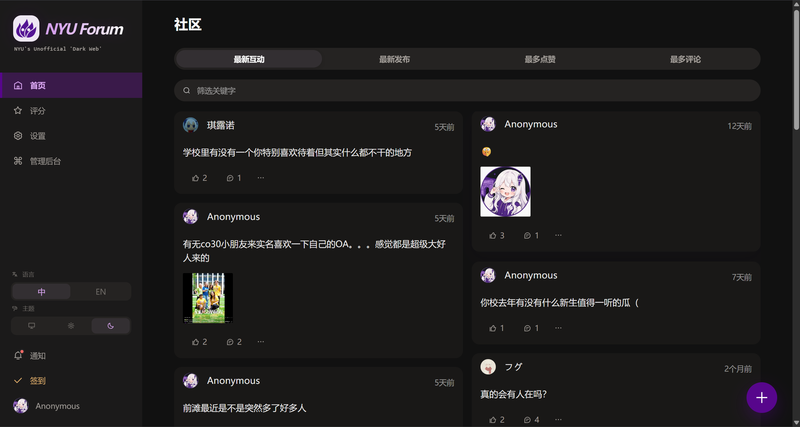Switch to the 最新发布 tab

pyautogui.click(x=394, y=59)
